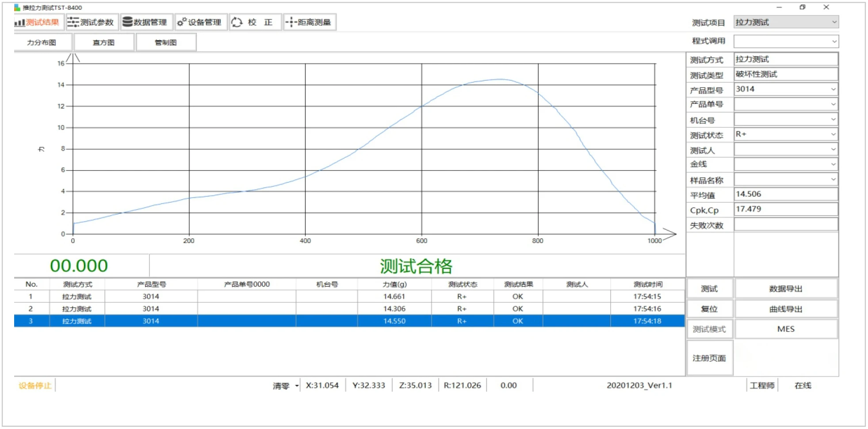This screenshot has width=868, height=429.
Task: Open 设备管理 gear section
Action: [200, 22]
